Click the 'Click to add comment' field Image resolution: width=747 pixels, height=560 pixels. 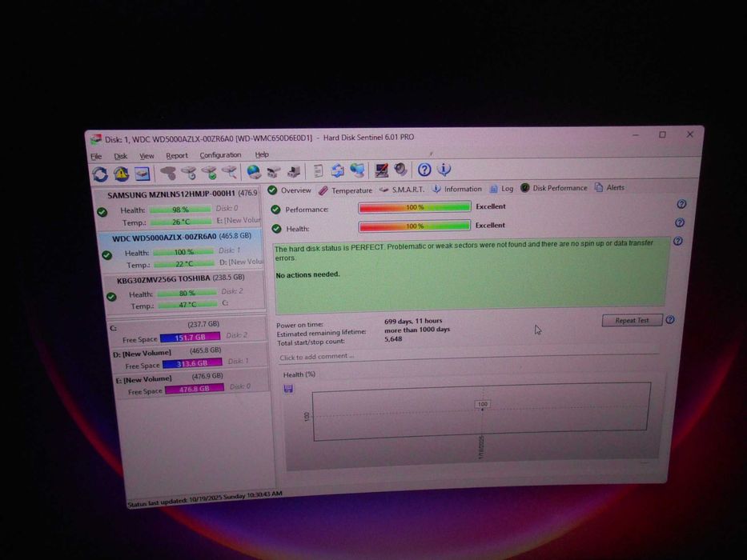[x=469, y=356]
